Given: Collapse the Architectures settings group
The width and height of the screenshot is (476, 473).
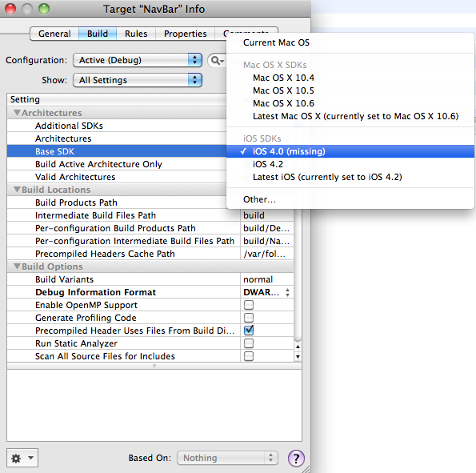Looking at the screenshot, I should (x=18, y=113).
